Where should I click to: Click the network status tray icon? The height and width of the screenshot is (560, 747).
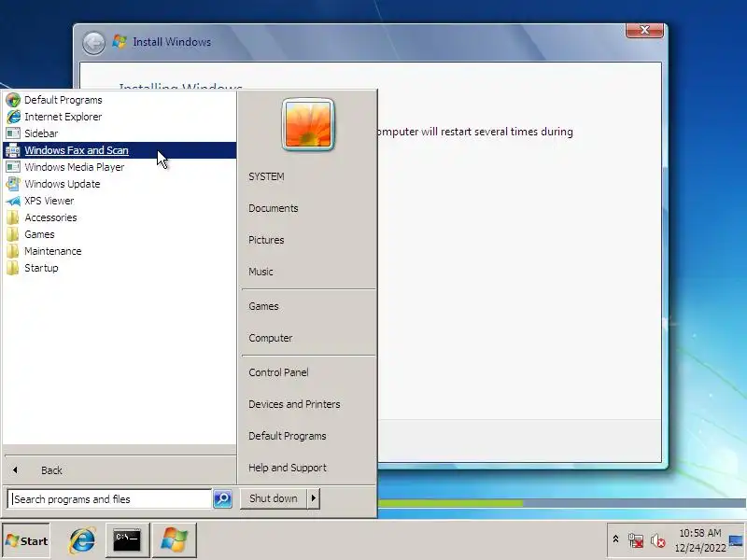click(636, 540)
